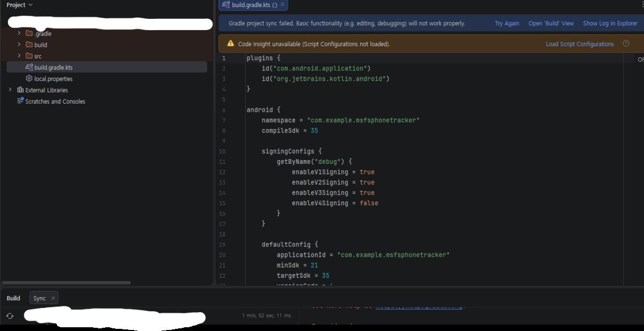The width and height of the screenshot is (644, 331).
Task: Click the help icon on Code insight banner
Action: coord(626,44)
